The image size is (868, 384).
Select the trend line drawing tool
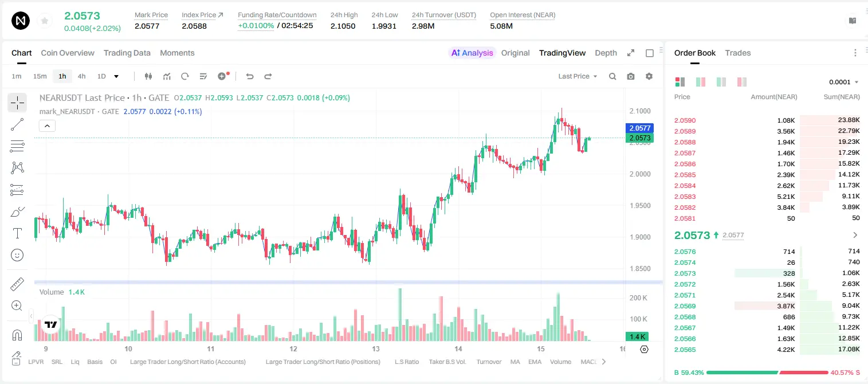point(17,124)
